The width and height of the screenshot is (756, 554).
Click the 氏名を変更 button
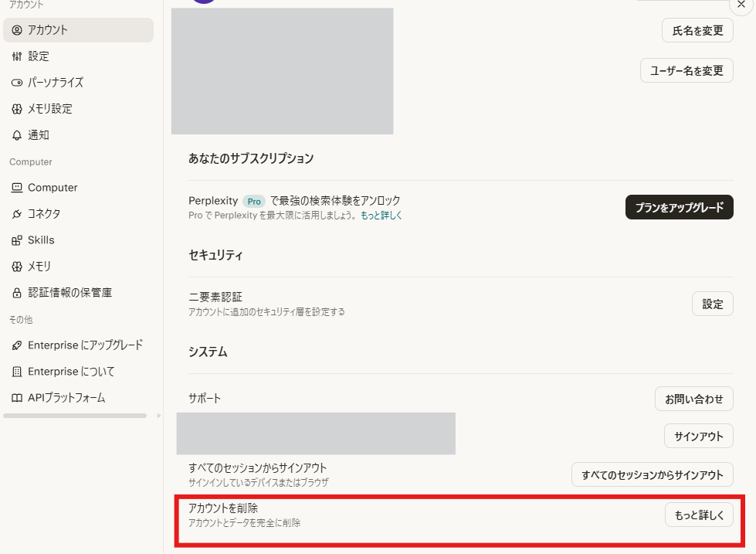(697, 30)
